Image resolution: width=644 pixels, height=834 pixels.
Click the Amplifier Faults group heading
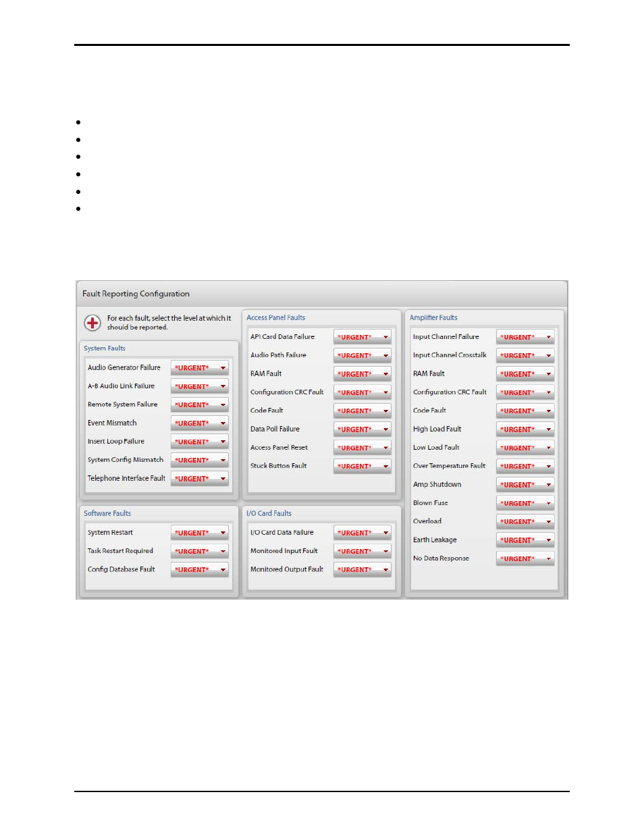click(433, 317)
